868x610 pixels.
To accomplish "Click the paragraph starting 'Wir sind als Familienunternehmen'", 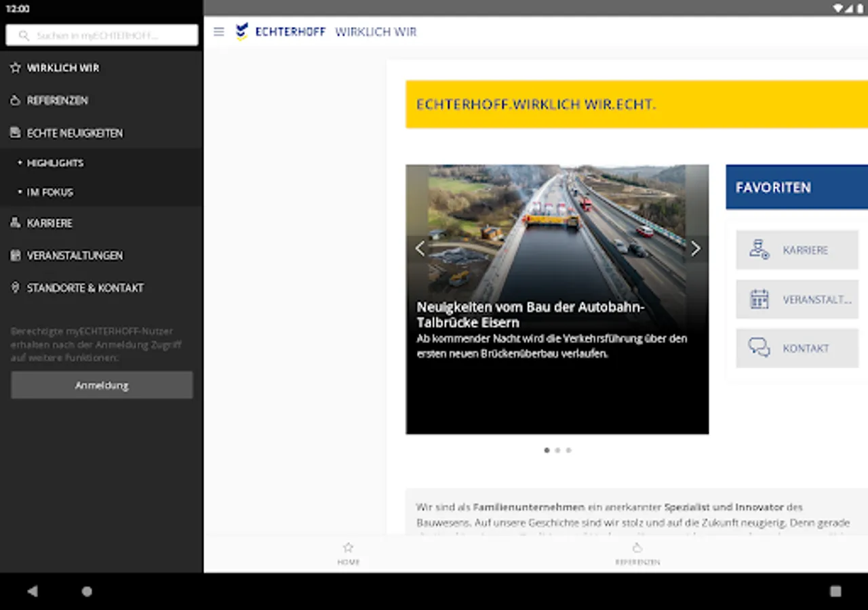I will tap(633, 515).
